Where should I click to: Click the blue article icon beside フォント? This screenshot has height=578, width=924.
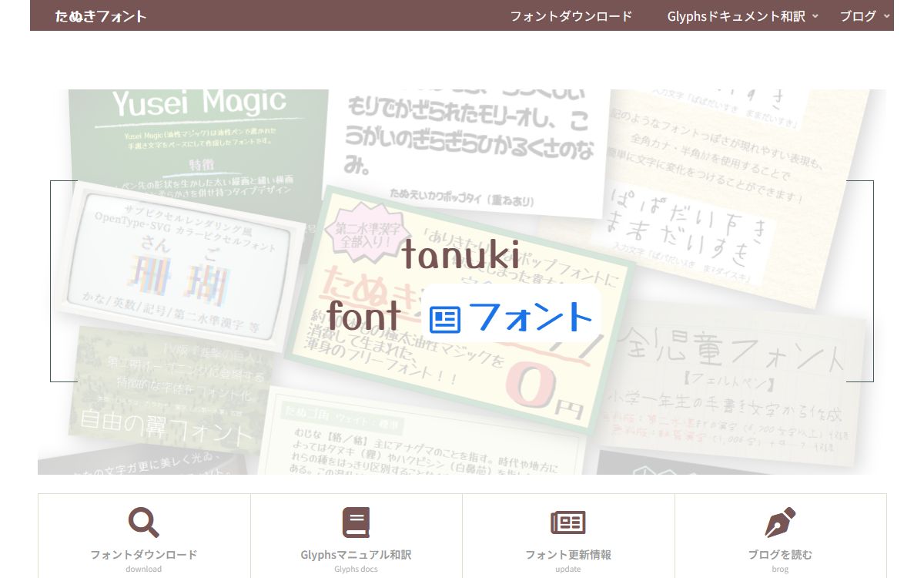tap(445, 319)
